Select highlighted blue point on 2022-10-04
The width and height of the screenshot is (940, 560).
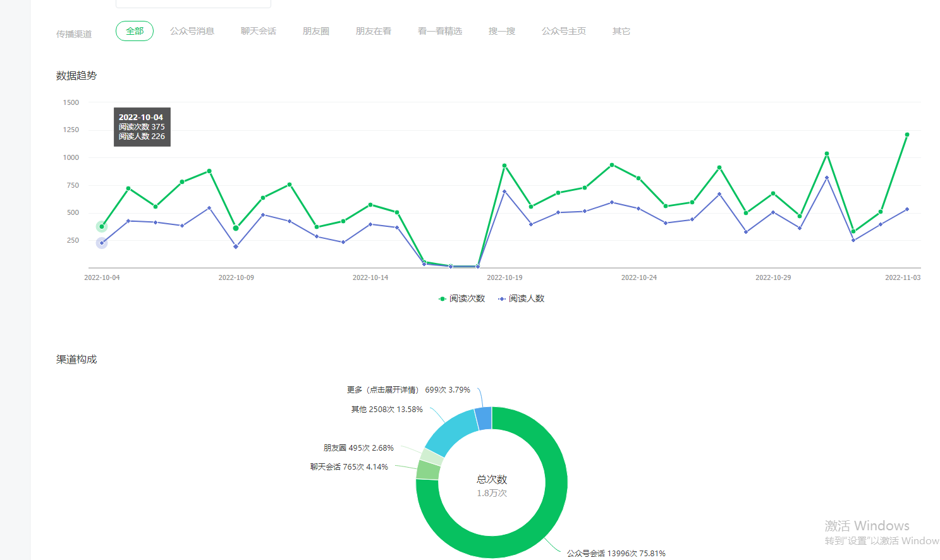102,243
